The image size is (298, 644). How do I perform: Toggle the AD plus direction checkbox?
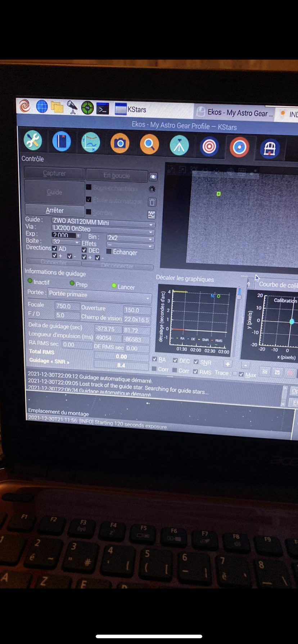point(55,256)
